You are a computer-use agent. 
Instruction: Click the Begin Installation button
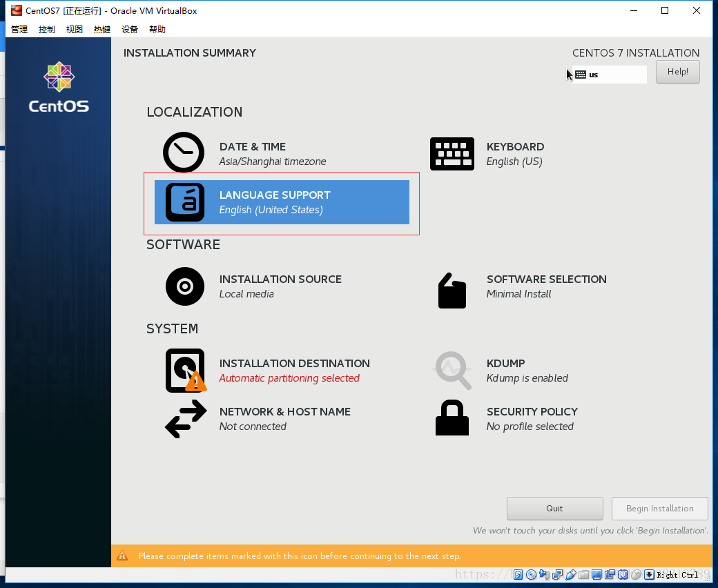660,509
